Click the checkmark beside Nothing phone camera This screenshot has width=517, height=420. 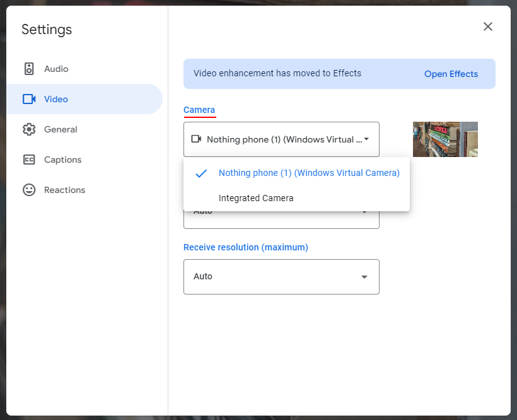click(x=201, y=173)
